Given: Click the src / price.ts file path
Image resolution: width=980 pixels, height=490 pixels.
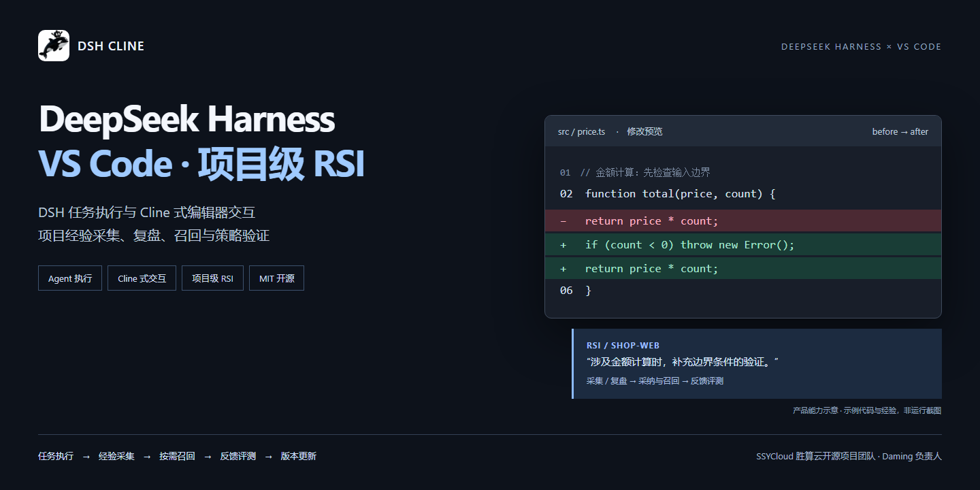Looking at the screenshot, I should click(x=581, y=131).
